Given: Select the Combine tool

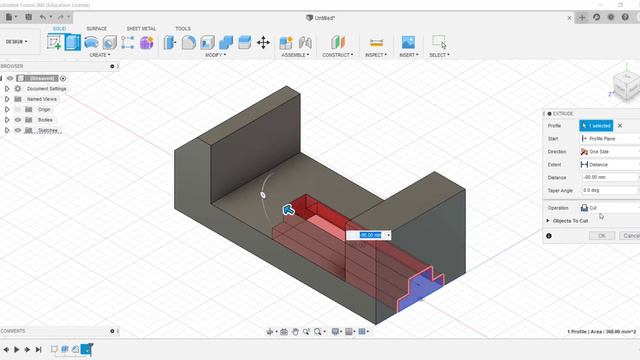Looking at the screenshot, I should point(226,42).
